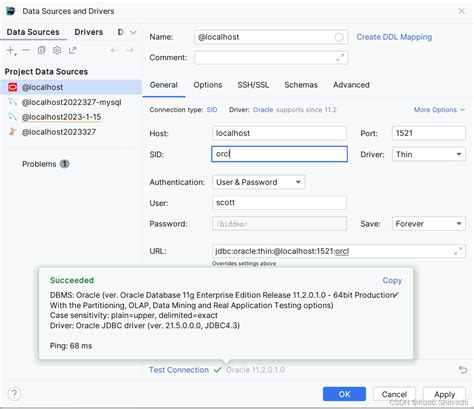Click the Test Connection link
Screen dimensions: 474x409
[x=179, y=370]
